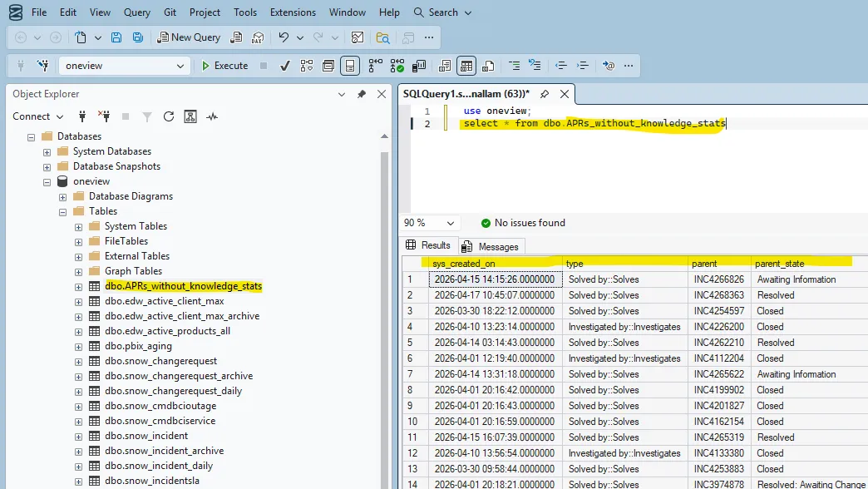Open a New Query window

pyautogui.click(x=189, y=37)
